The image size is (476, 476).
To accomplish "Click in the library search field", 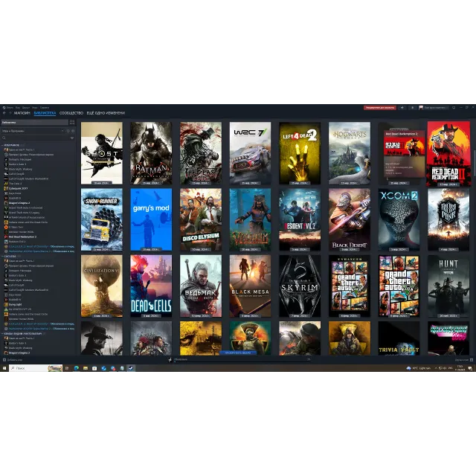I will point(36,138).
